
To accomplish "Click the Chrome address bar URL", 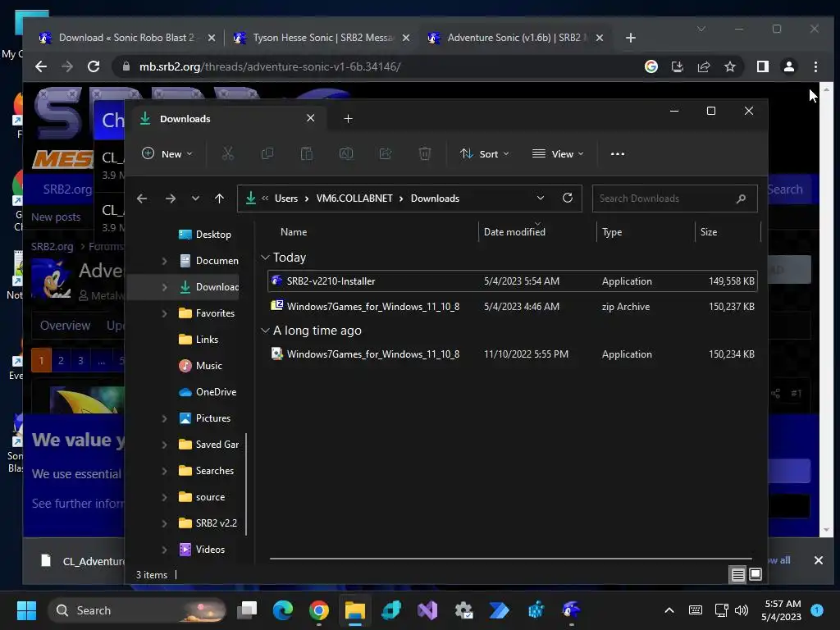I will pos(269,66).
